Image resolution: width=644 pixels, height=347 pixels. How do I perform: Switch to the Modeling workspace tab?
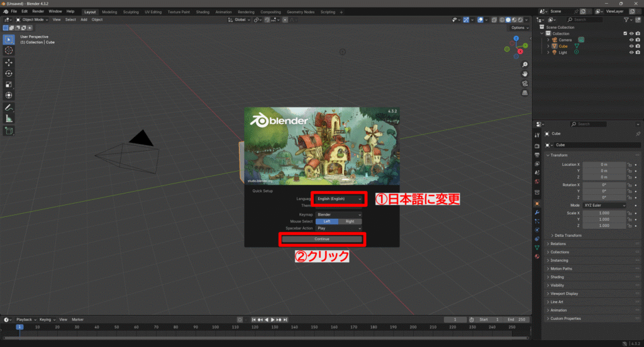(109, 12)
